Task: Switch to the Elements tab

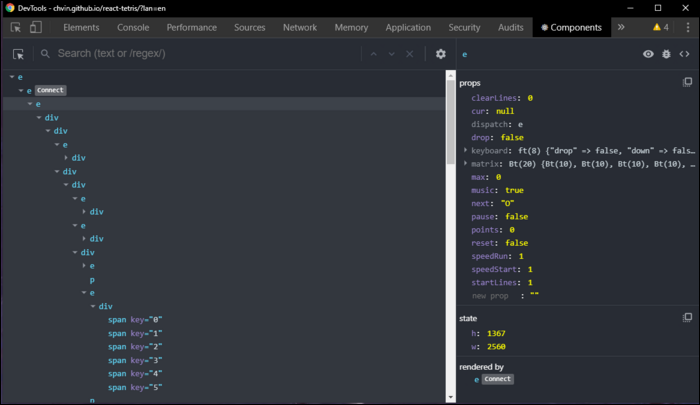Action: point(81,27)
